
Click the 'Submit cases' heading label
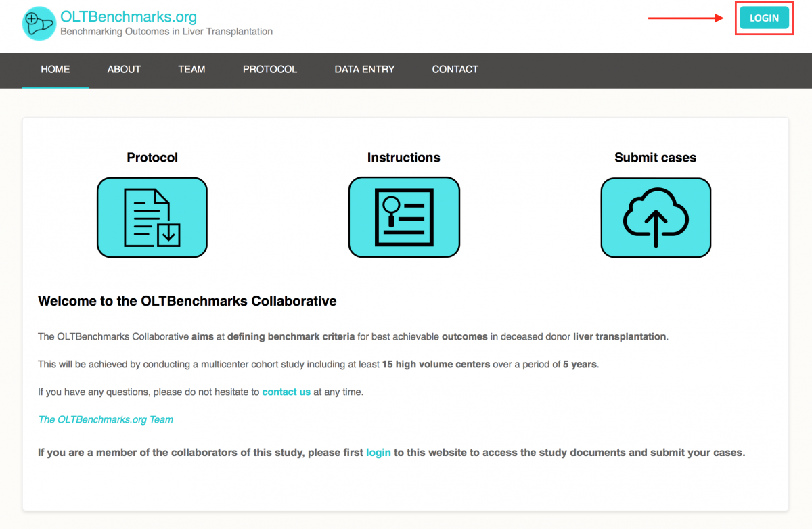point(655,158)
